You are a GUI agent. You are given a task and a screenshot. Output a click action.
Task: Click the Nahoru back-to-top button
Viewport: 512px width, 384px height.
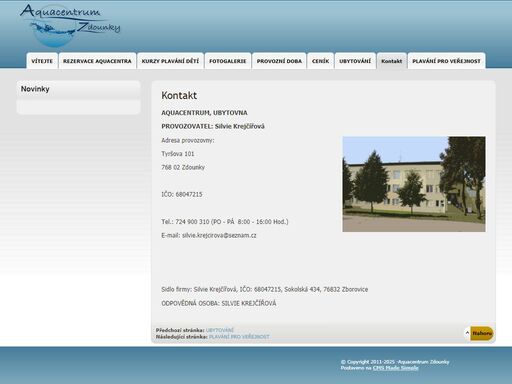pyautogui.click(x=482, y=333)
